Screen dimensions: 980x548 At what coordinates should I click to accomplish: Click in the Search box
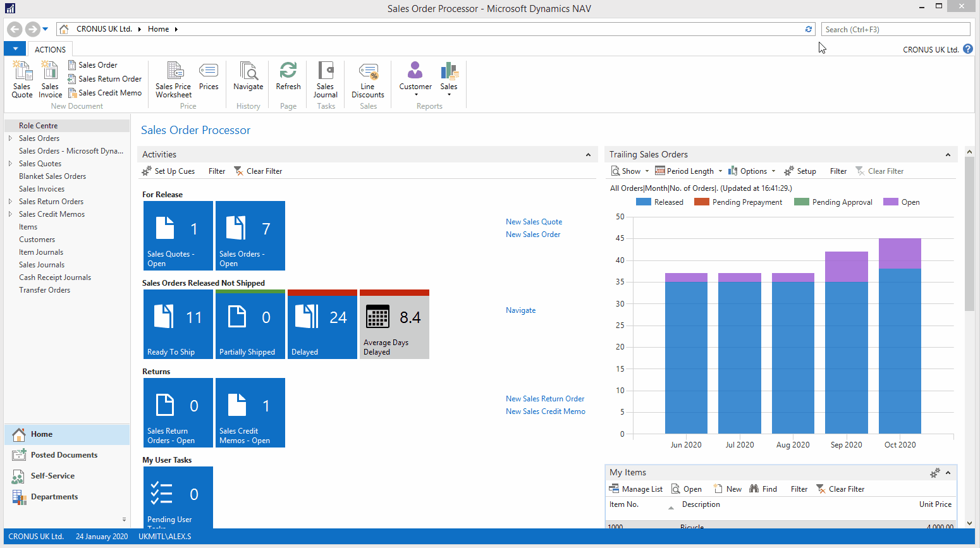[x=895, y=29]
